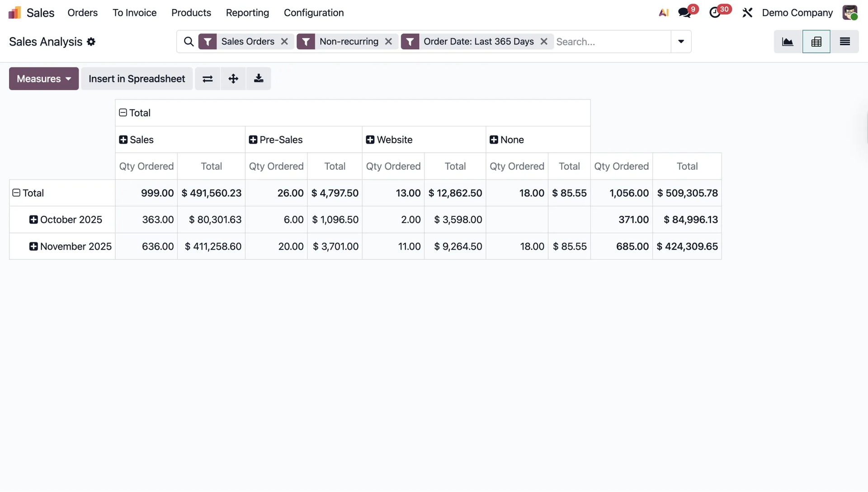Viewport: 868px width, 492px height.
Task: Click the expand all icon
Action: (233, 79)
